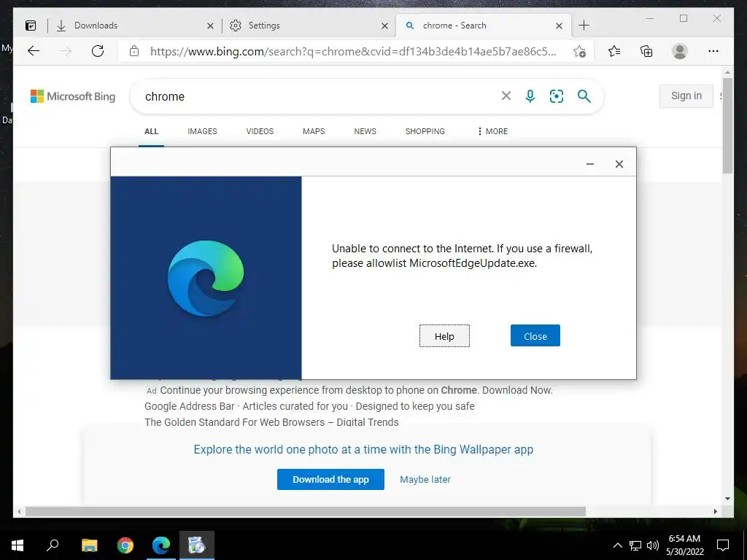Click Help in the Edge update dialog
Image resolution: width=747 pixels, height=560 pixels.
444,336
